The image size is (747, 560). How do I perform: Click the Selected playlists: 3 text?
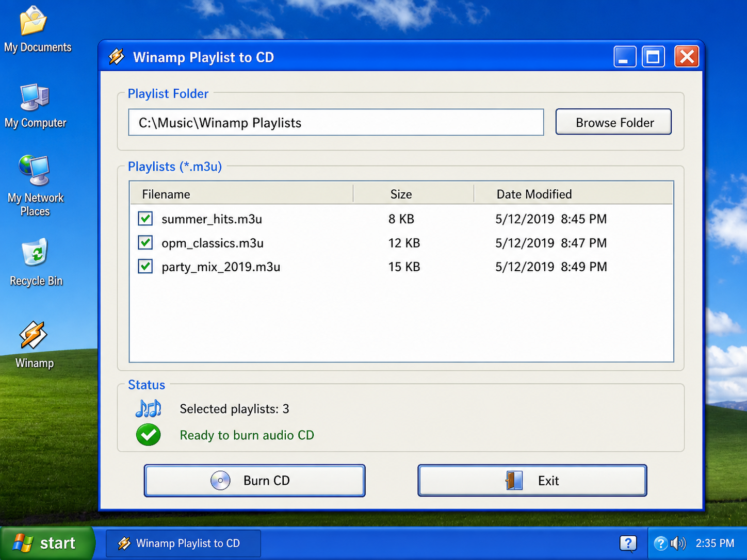point(234,409)
